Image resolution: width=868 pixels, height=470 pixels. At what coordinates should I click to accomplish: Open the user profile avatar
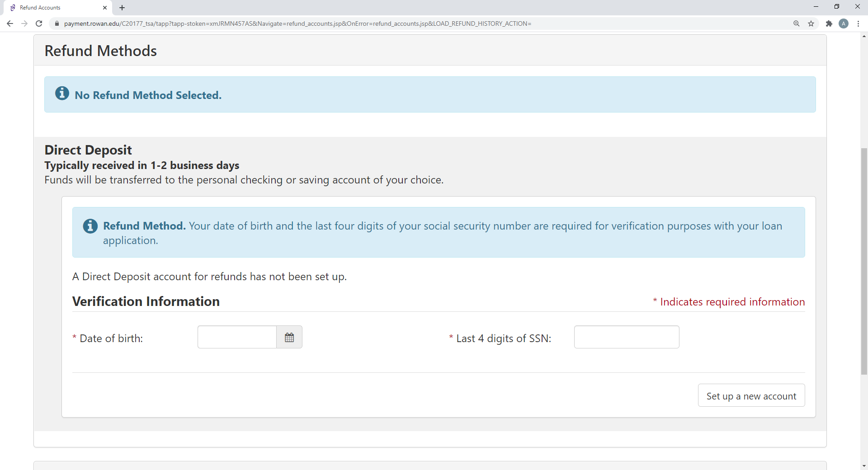pyautogui.click(x=844, y=23)
